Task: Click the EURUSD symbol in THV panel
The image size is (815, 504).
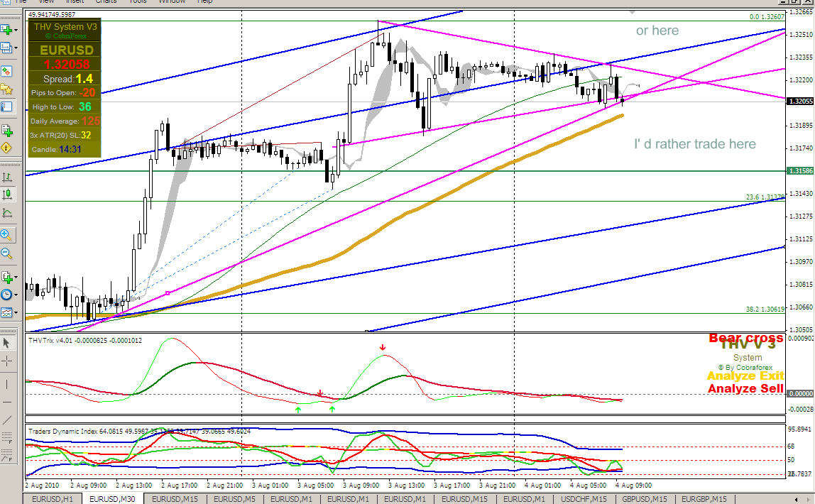Action: click(67, 50)
